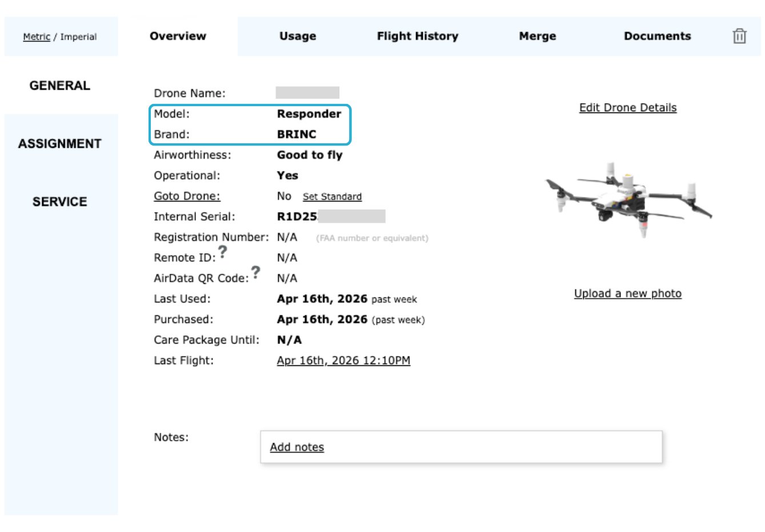Click Upload a new photo link
The height and width of the screenshot is (532, 765).
click(627, 293)
